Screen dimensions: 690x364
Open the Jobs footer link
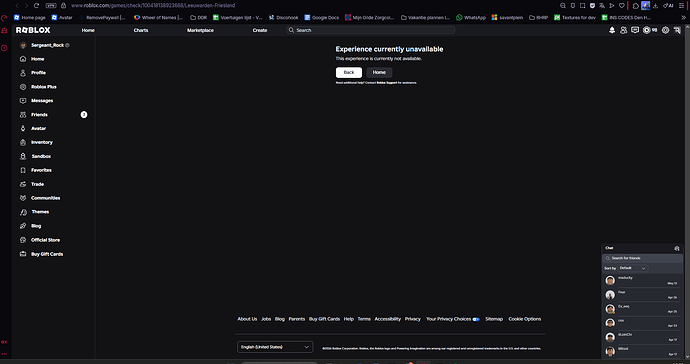click(x=266, y=319)
